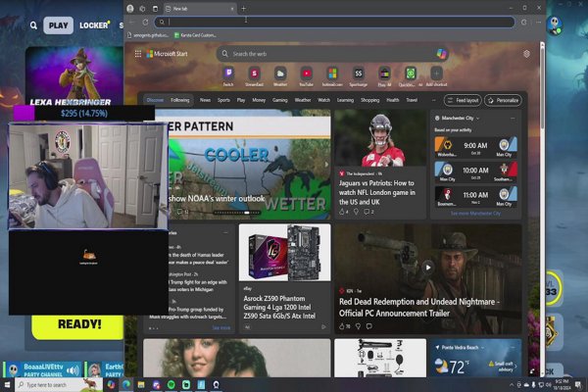The height and width of the screenshot is (392, 588).
Task: Open browser Settings and more ellipsis
Action: tap(538, 23)
